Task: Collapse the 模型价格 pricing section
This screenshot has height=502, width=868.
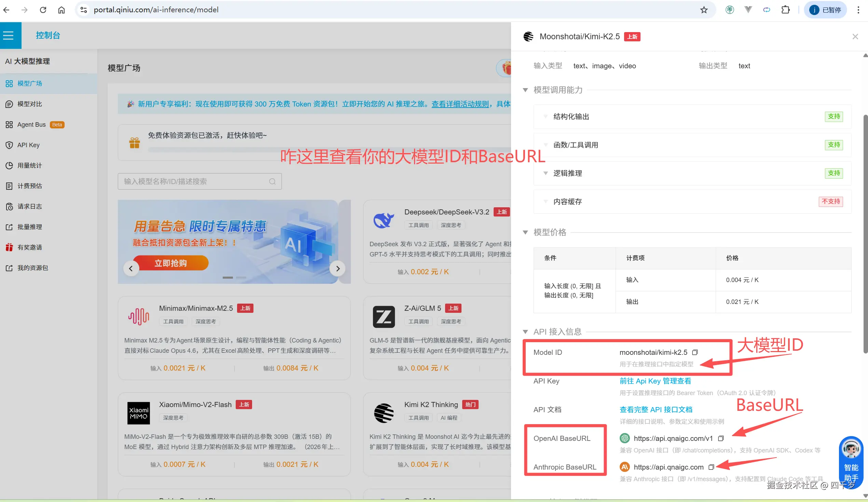Action: 525,232
